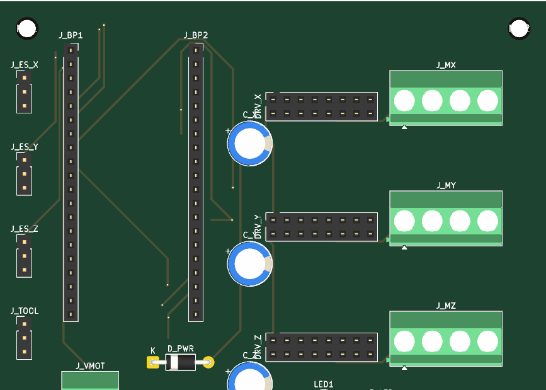The height and width of the screenshot is (390, 546).
Task: Click the LED1 label text
Action: coord(323,384)
